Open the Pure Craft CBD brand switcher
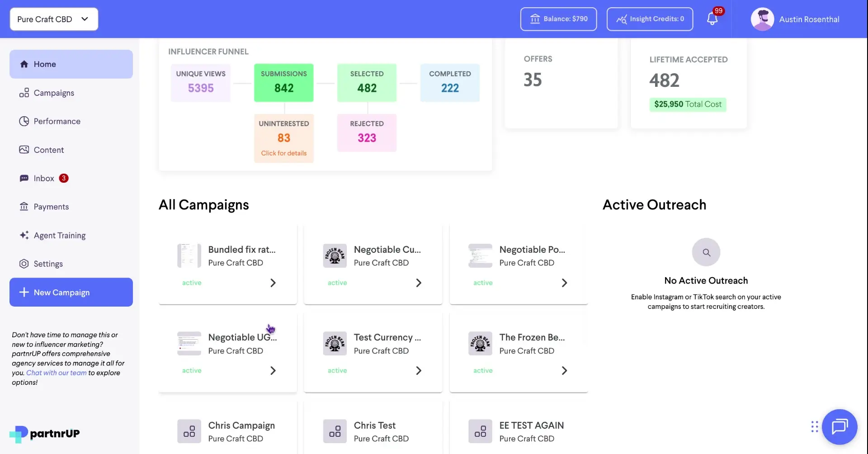This screenshot has width=868, height=454. click(53, 19)
